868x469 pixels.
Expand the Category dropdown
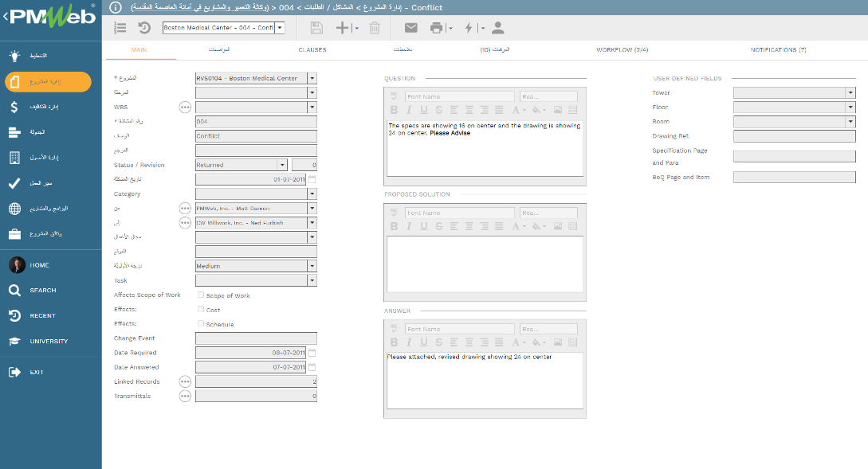pyautogui.click(x=312, y=193)
